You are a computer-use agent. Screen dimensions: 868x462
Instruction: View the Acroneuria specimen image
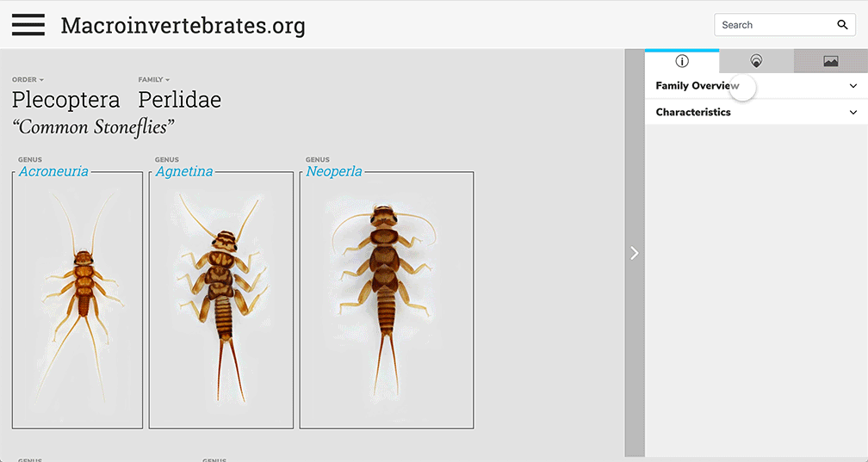[x=77, y=300]
